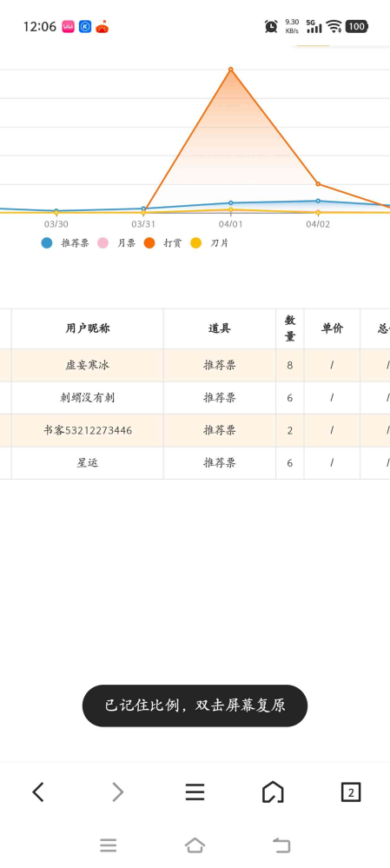Click the 单价 column header

[x=332, y=328]
